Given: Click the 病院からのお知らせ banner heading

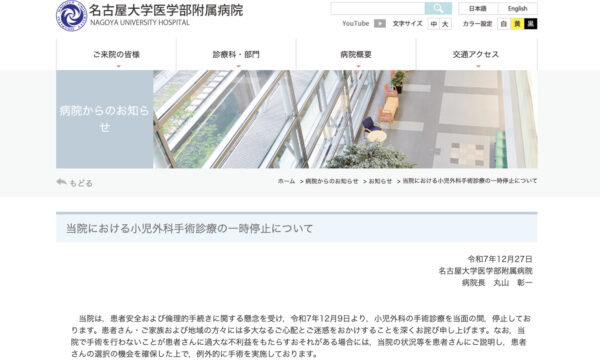Looking at the screenshot, I should point(104,119).
